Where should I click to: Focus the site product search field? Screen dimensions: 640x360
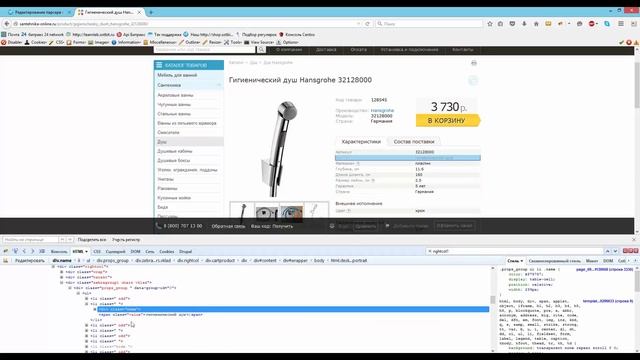[x=204, y=49]
